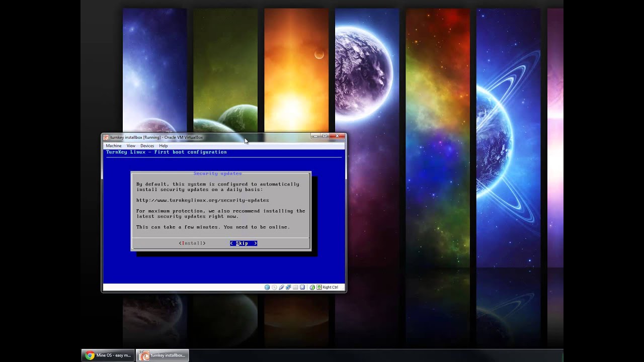
Task: Switch to turnkey installbox taskbar item
Action: coord(163,355)
